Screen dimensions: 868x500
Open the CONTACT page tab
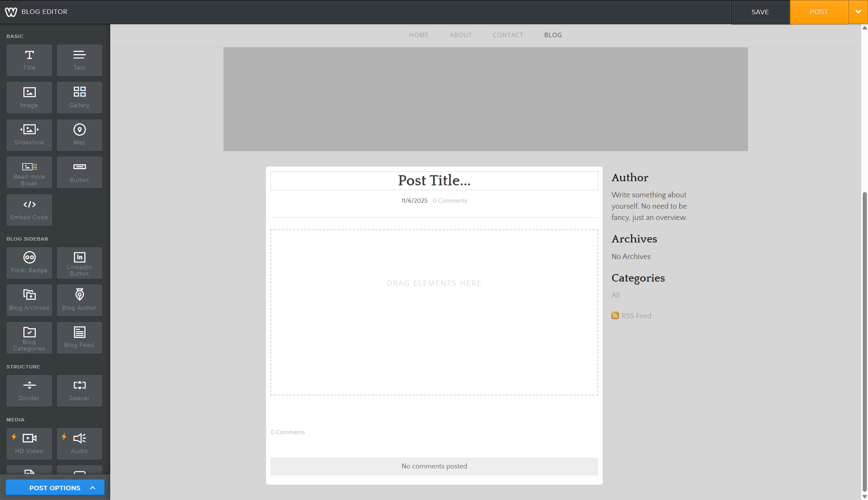(508, 35)
